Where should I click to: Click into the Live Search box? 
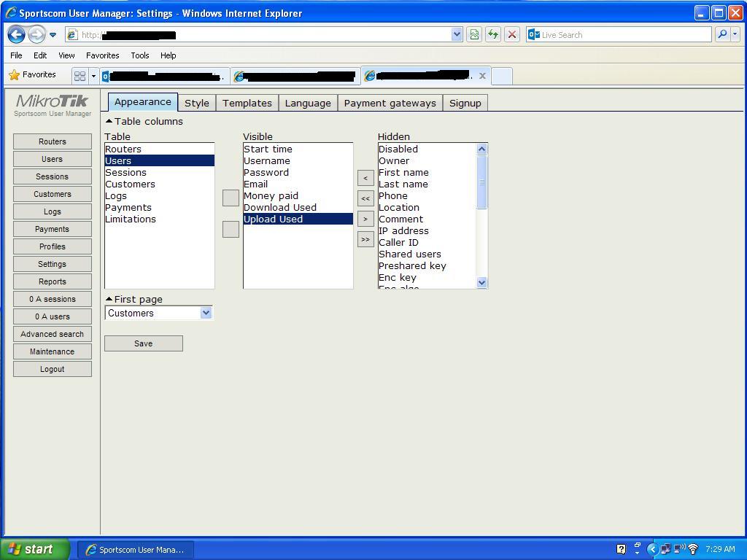point(619,35)
